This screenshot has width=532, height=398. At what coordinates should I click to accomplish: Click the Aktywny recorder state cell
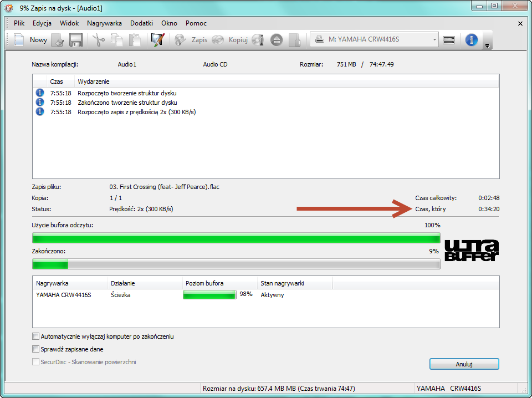tap(272, 295)
